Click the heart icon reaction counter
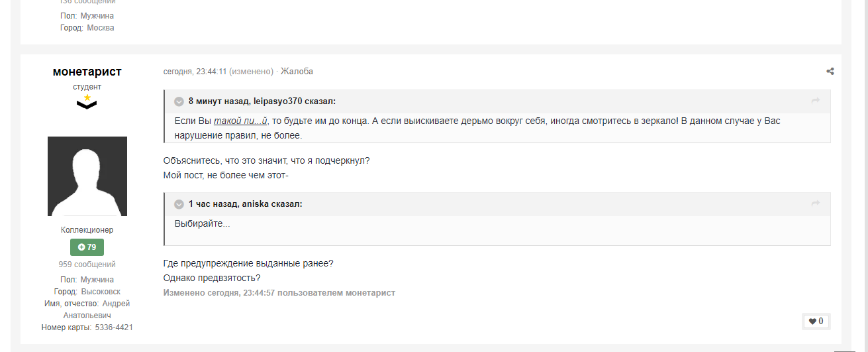 pos(816,322)
